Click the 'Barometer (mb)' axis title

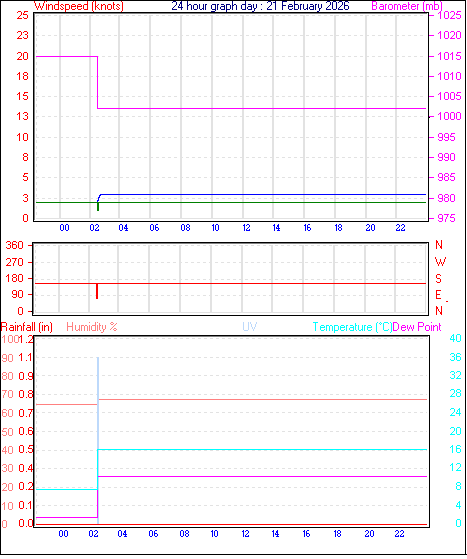tap(407, 6)
